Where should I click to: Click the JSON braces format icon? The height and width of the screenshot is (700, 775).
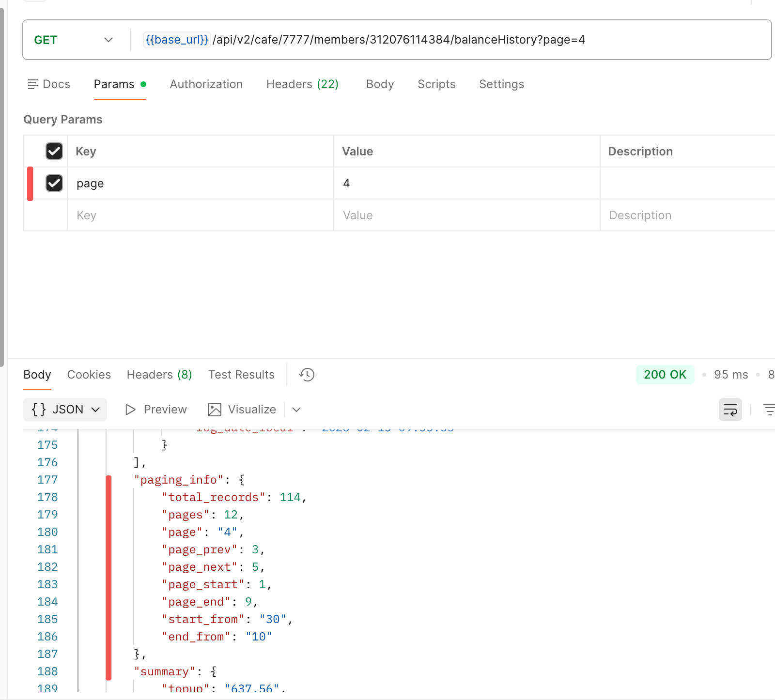[39, 410]
